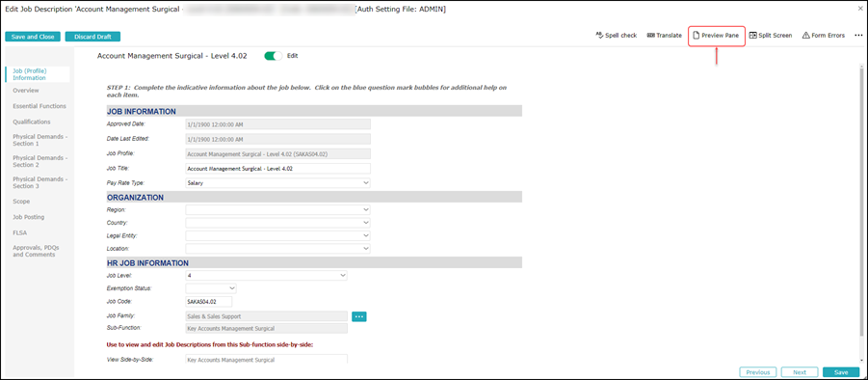Click the Sub-Function field
Image resolution: width=868 pixels, height=380 pixels.
tap(266, 329)
